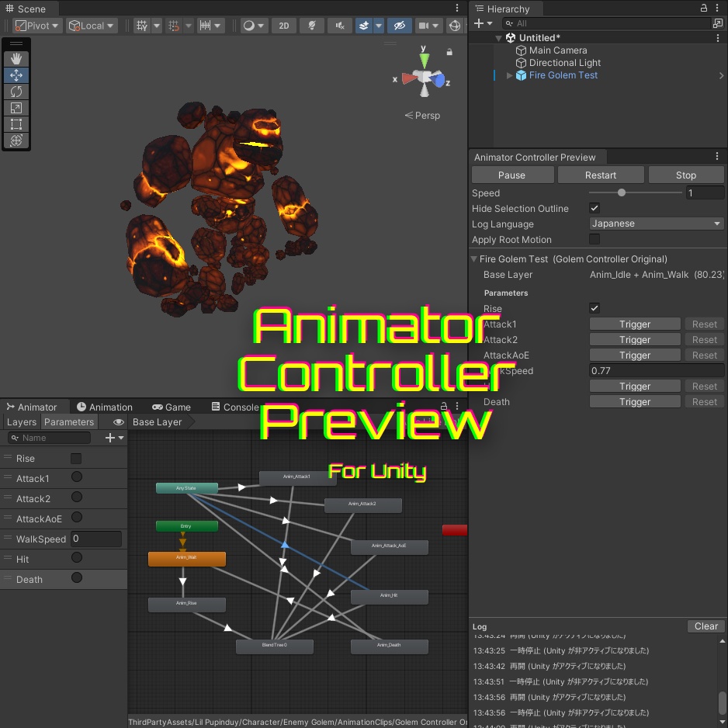Open the Log Language dropdown
The image size is (728, 728).
tap(656, 224)
